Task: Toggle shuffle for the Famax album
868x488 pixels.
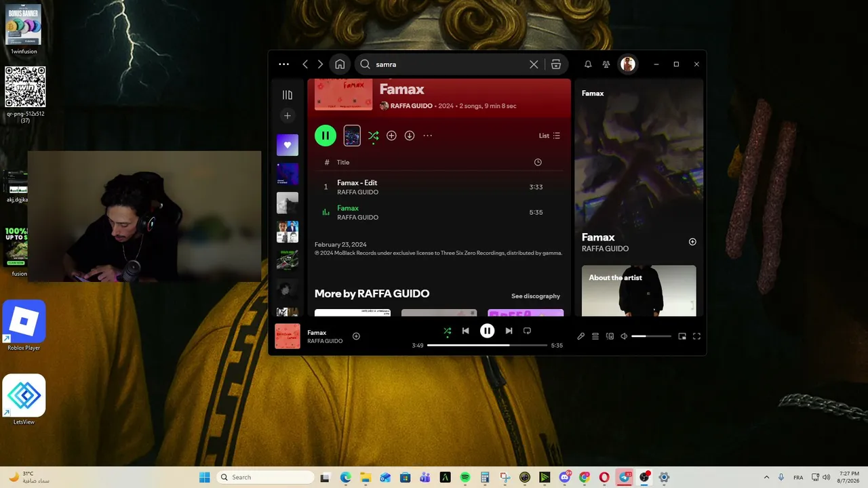Action: 373,136
